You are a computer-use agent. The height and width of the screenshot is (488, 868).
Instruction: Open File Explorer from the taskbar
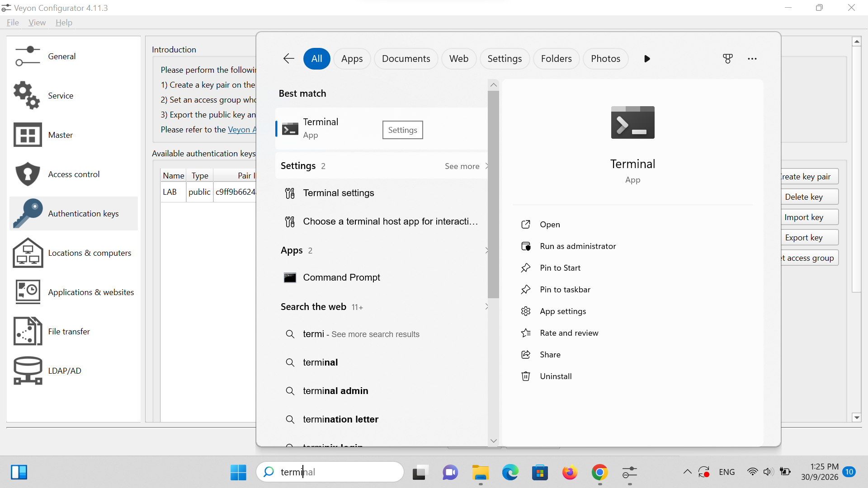pyautogui.click(x=480, y=472)
